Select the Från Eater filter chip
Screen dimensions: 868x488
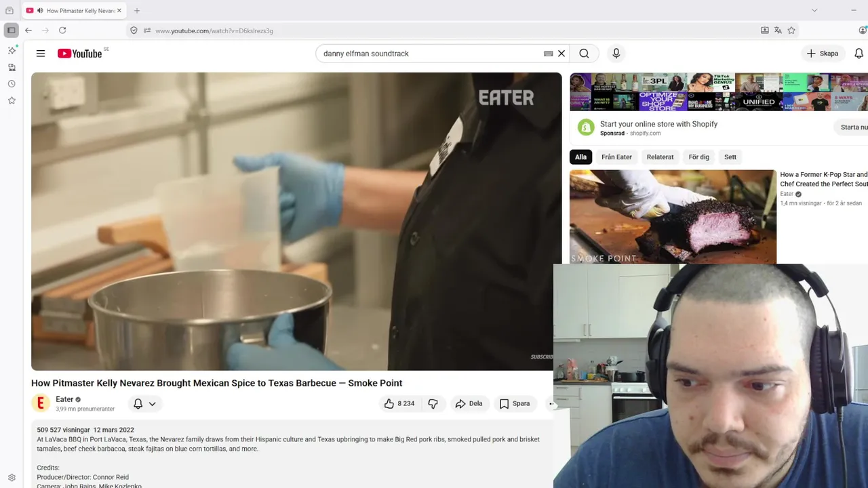click(x=616, y=157)
